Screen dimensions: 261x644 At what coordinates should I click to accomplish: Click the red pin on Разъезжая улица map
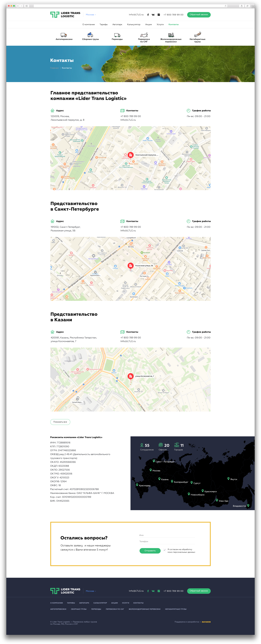(x=130, y=266)
